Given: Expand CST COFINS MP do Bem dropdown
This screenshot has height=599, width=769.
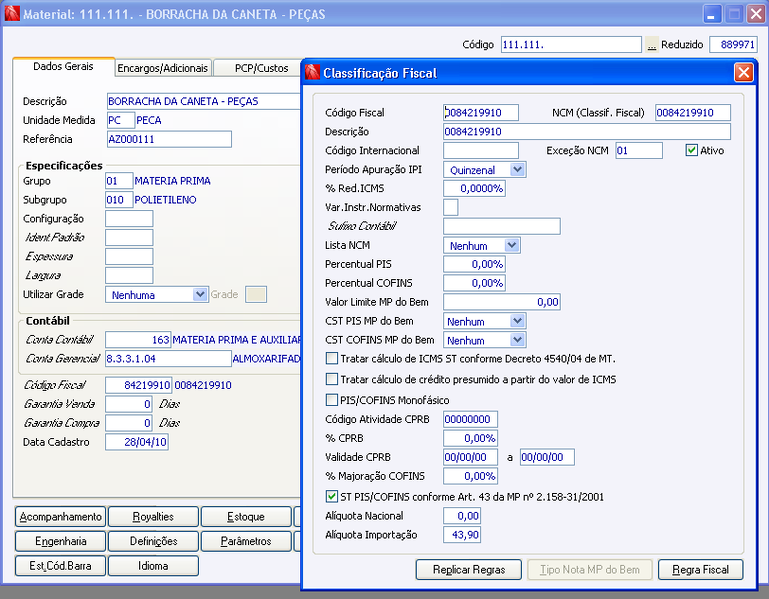Looking at the screenshot, I should point(517,339).
